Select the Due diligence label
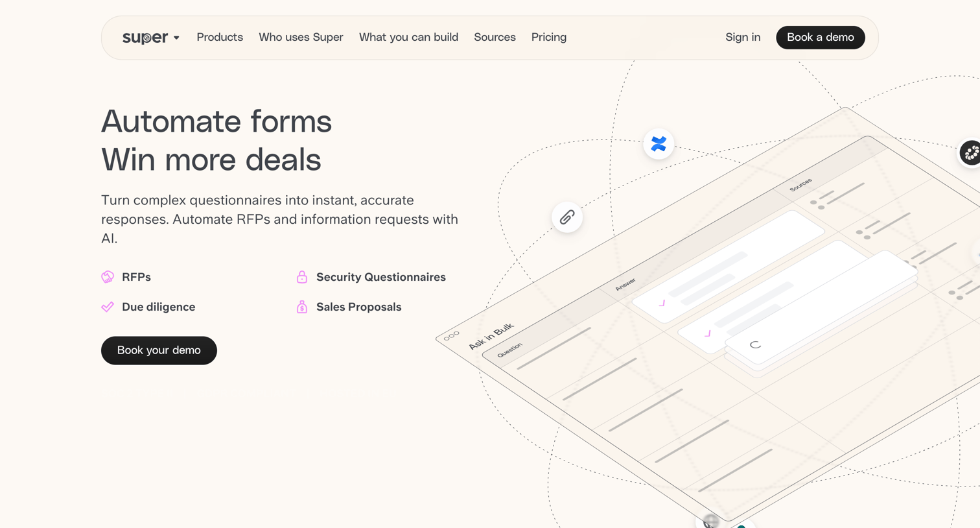Viewport: 980px width, 528px height. pyautogui.click(x=158, y=307)
